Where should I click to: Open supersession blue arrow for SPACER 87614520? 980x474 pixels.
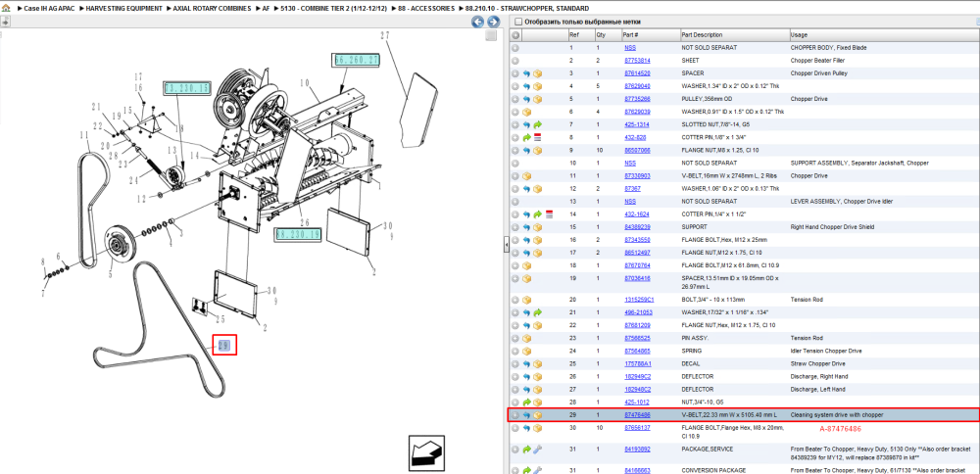coord(527,73)
